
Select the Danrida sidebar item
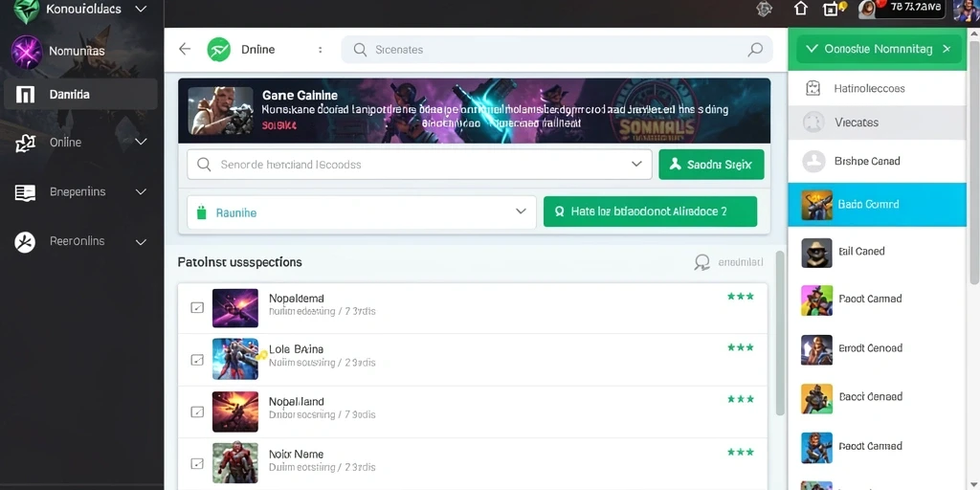click(80, 95)
